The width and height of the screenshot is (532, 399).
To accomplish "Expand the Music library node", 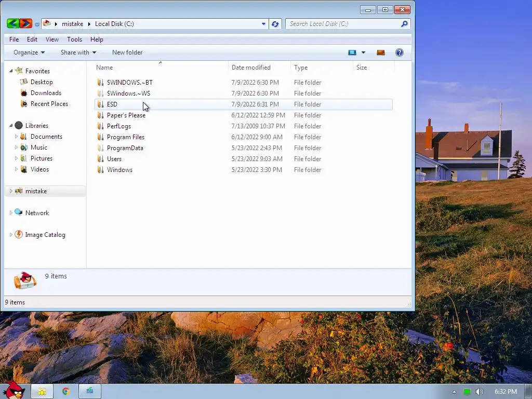I will (x=16, y=147).
